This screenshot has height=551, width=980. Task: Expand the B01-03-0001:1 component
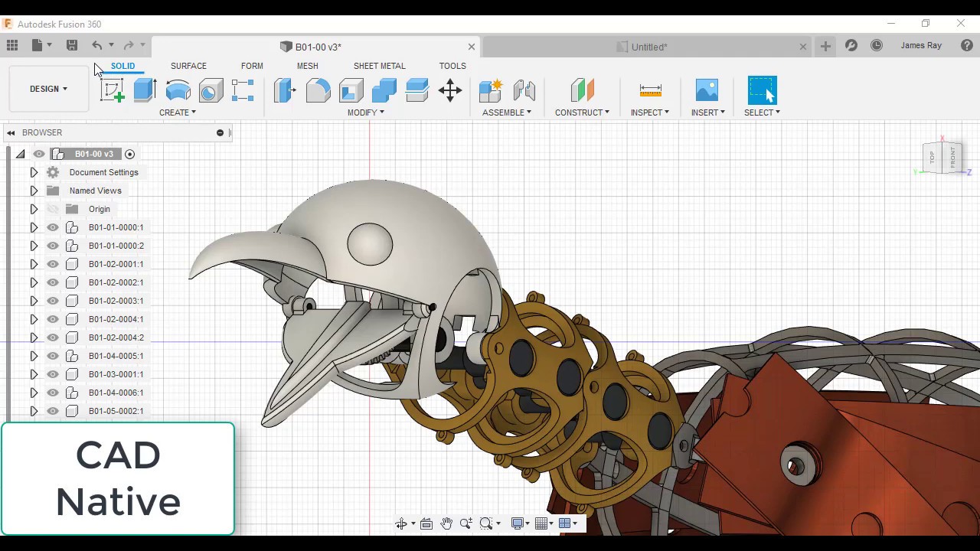click(x=34, y=374)
